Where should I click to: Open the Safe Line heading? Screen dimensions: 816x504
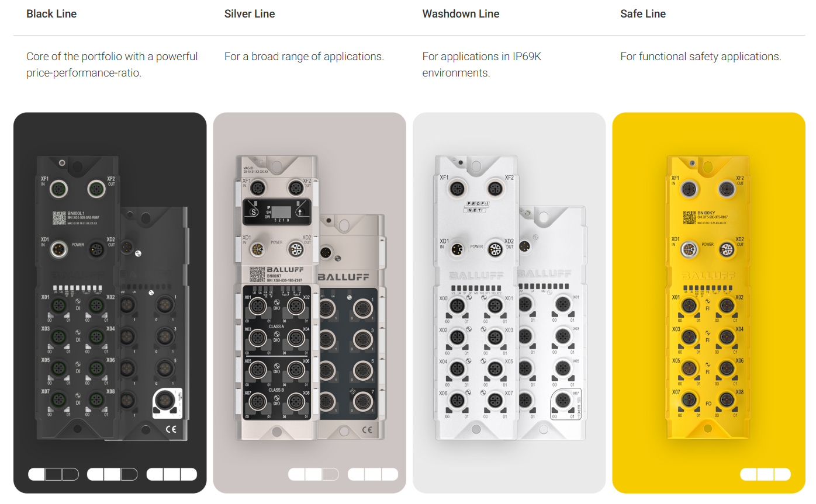[643, 14]
